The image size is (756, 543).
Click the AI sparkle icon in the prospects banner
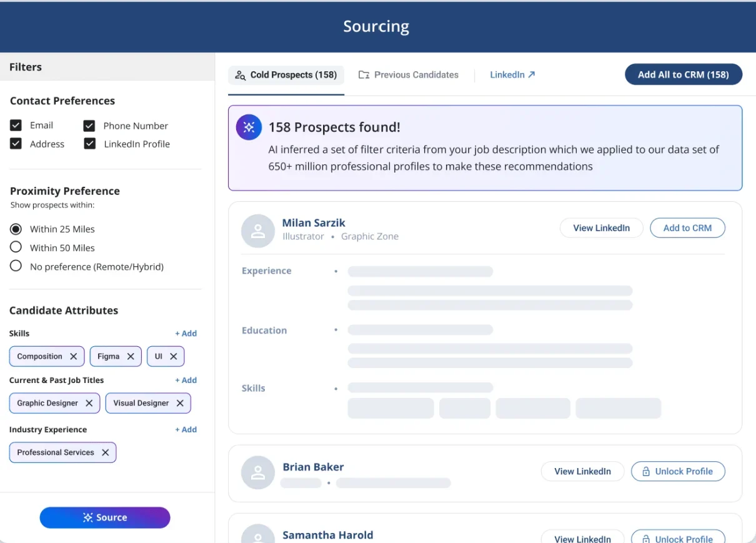pyautogui.click(x=249, y=127)
